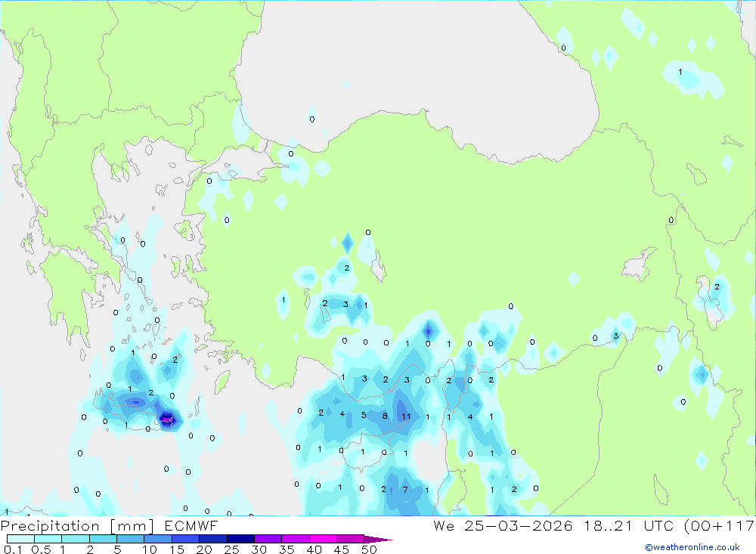
Task: Click the 25–30 mm legend swatch
Action: pos(240,539)
